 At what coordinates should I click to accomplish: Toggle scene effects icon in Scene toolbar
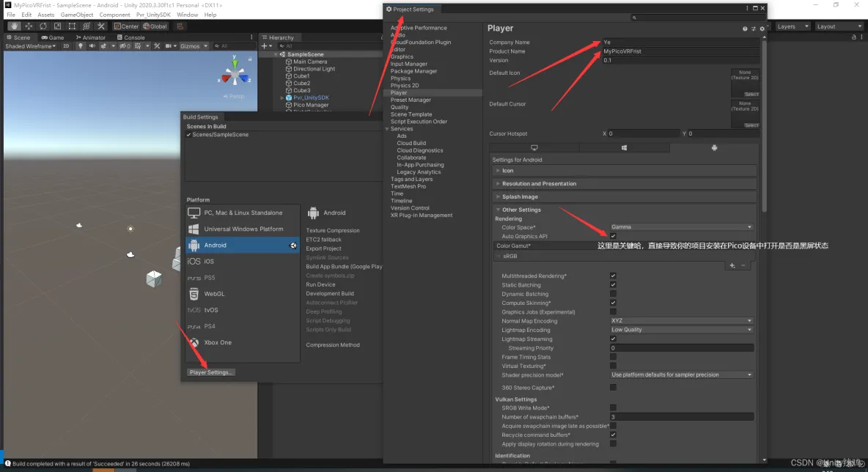click(103, 46)
